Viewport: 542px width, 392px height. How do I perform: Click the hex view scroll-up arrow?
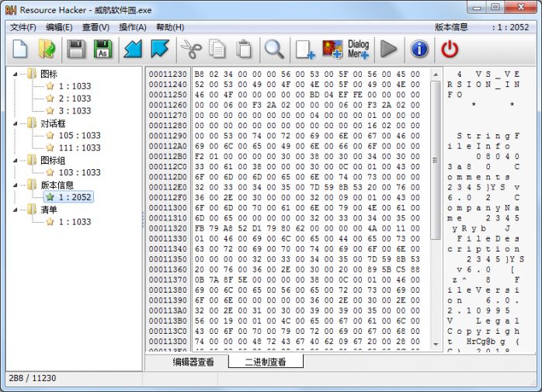pos(436,75)
